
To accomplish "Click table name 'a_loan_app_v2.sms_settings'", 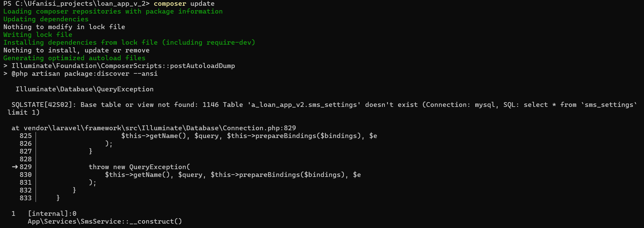I will [304, 105].
